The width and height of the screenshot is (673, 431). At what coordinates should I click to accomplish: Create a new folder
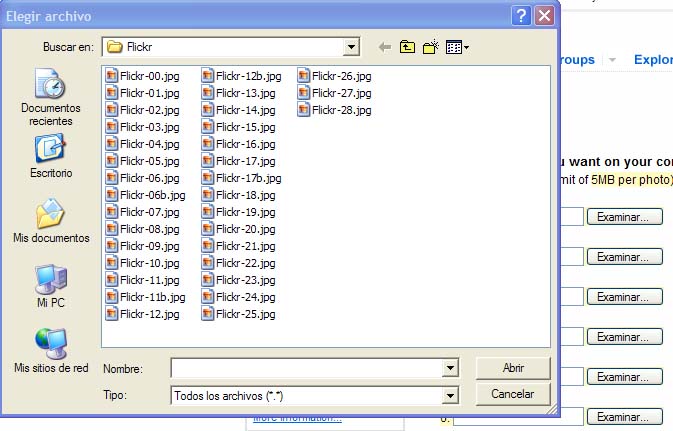coord(430,47)
